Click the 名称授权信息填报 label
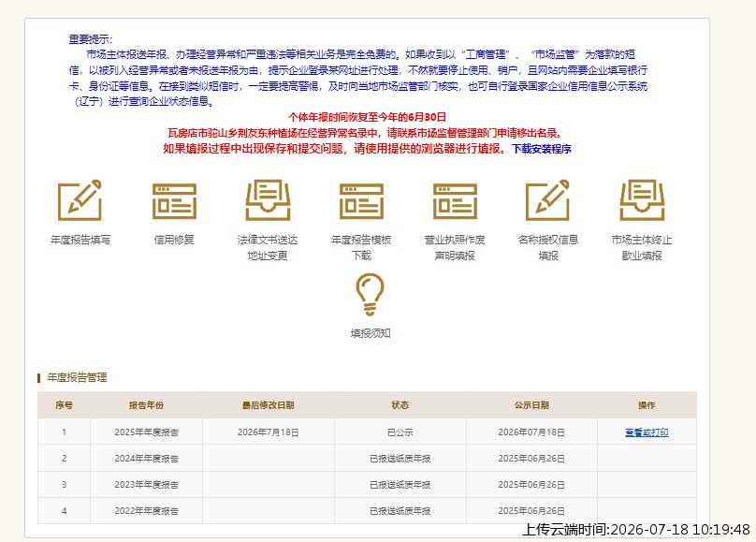The height and width of the screenshot is (542, 756). coord(548,247)
